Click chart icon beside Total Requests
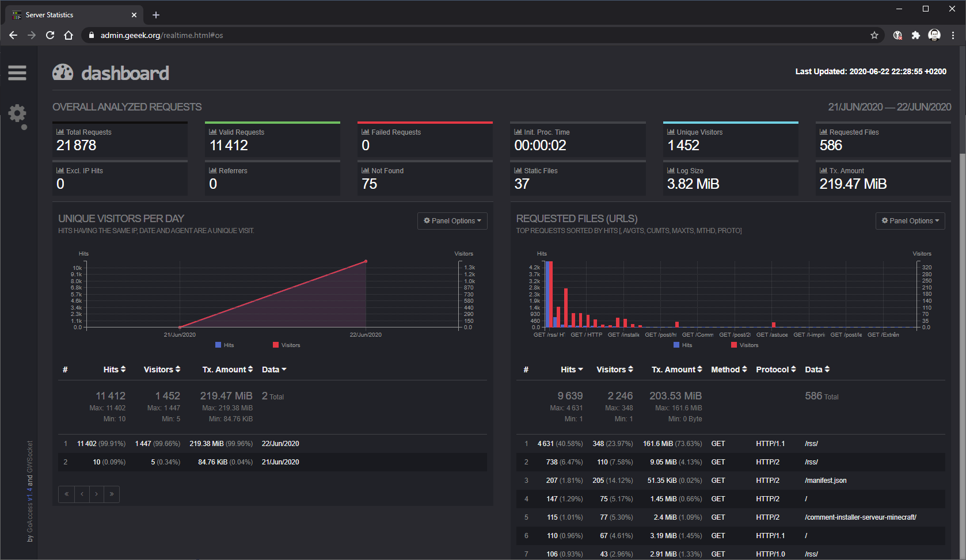966x560 pixels. click(x=60, y=132)
